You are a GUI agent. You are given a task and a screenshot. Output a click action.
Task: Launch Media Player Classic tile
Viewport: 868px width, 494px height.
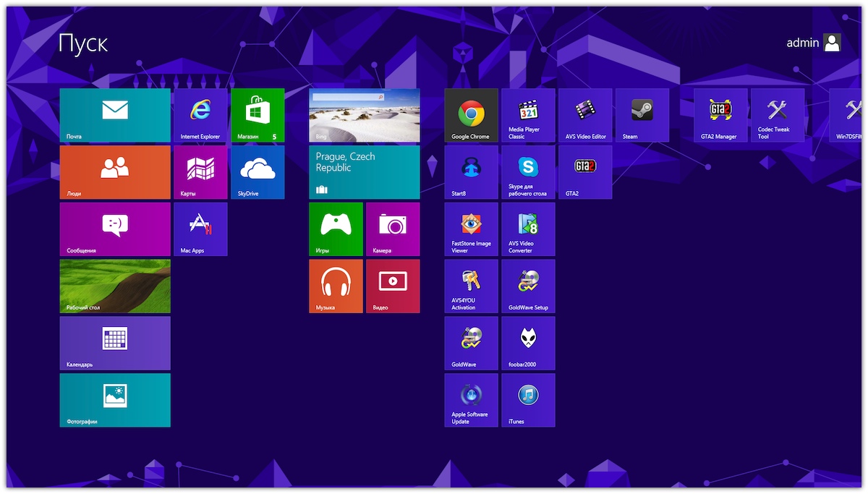point(528,115)
